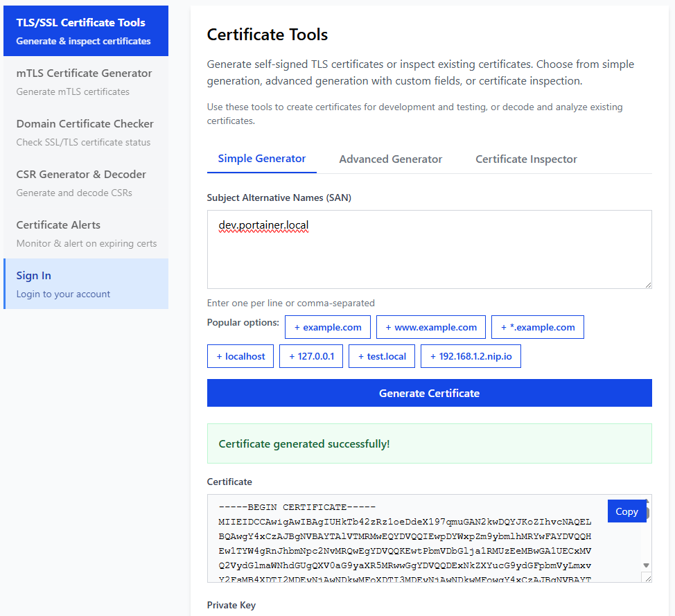This screenshot has height=616, width=675.
Task: Click Sign In sidebar link
Action: pos(86,283)
